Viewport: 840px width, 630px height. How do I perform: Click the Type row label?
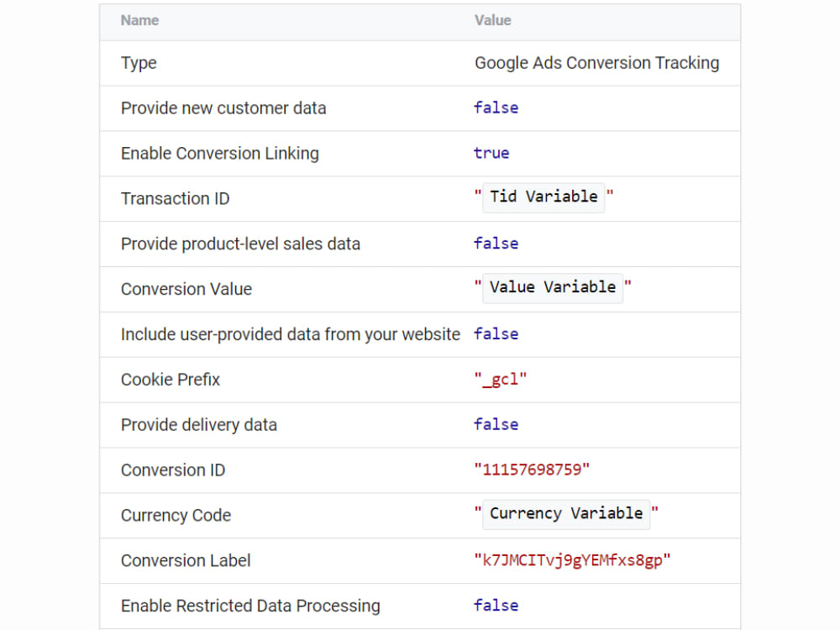tap(139, 63)
